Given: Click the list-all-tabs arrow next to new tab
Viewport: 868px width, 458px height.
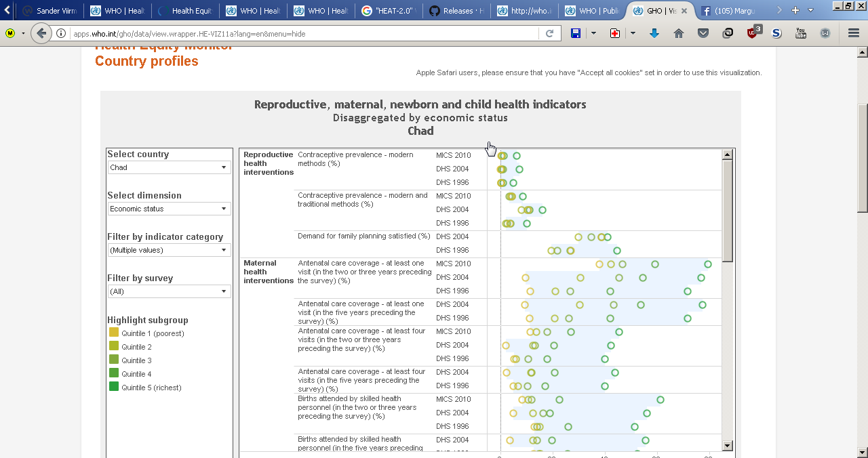Looking at the screenshot, I should tap(810, 10).
